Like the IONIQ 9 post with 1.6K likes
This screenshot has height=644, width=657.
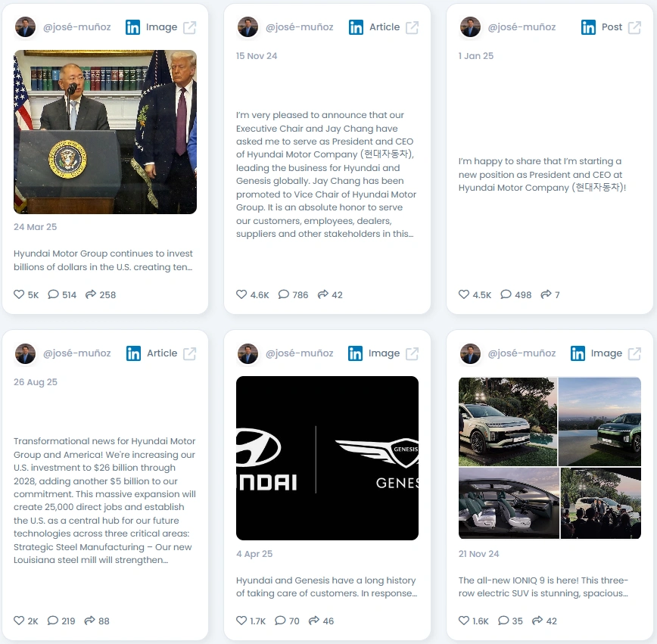click(x=464, y=621)
